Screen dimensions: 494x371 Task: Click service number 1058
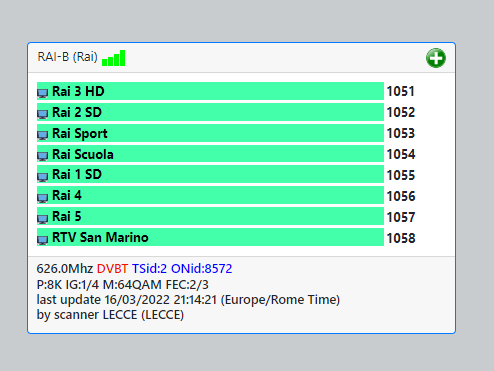[401, 238]
